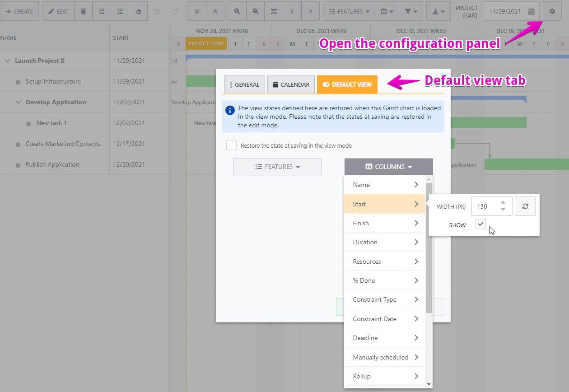Uncheck the SHOW checkbox for Start column
This screenshot has width=569, height=392.
480,224
